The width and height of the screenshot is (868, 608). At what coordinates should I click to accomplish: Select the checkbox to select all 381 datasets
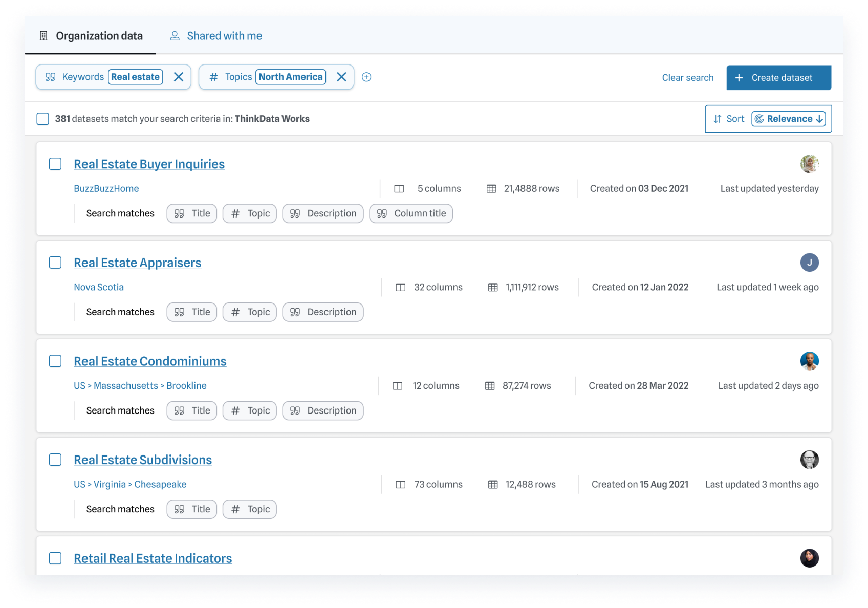coord(42,119)
